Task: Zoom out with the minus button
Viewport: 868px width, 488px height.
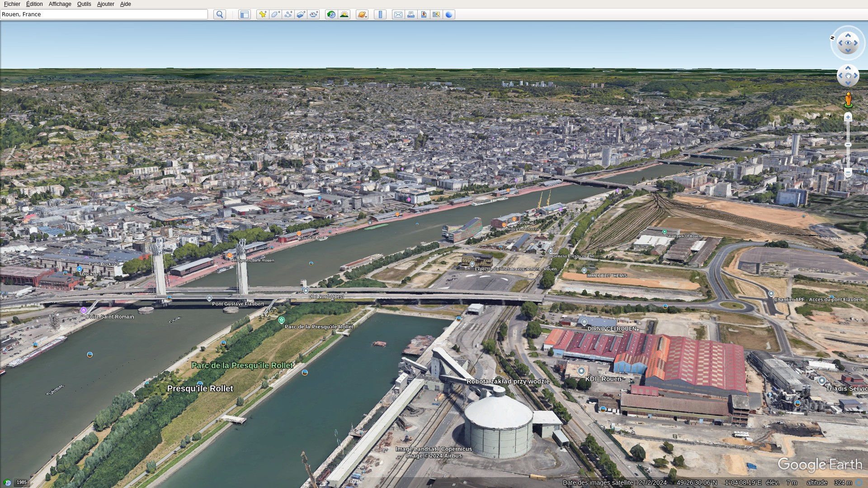Action: coord(848,172)
